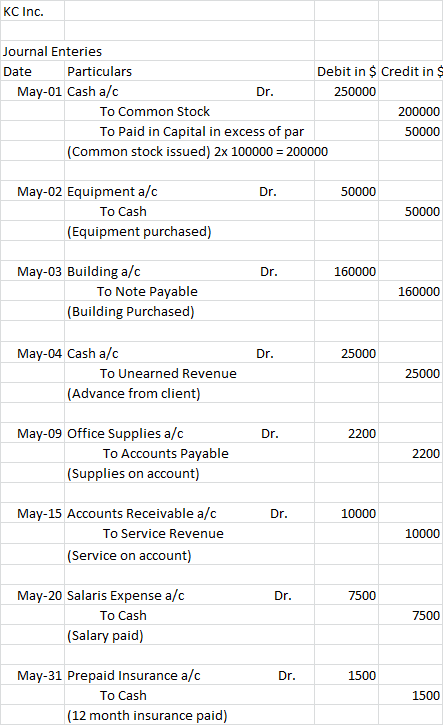443x725 pixels.
Task: Select the May-04 date cell
Action: (32, 353)
